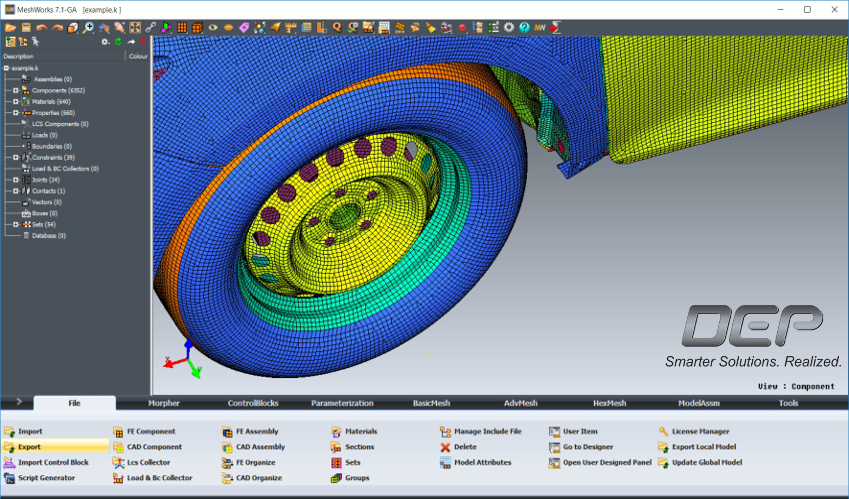This screenshot has width=849, height=499.
Task: Click the Colour column header
Action: coord(138,56)
